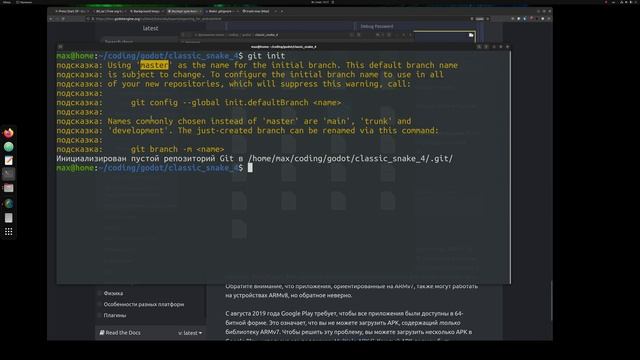Click the terminal command prompt cursor

coord(250,168)
